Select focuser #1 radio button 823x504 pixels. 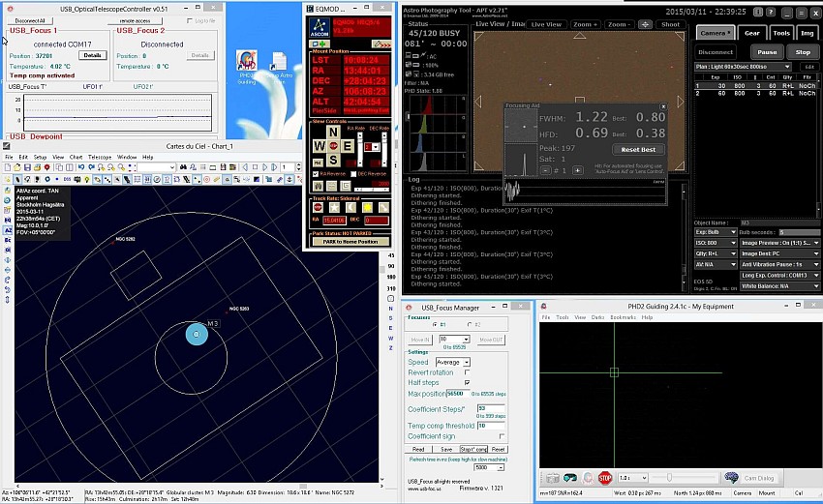tap(435, 325)
